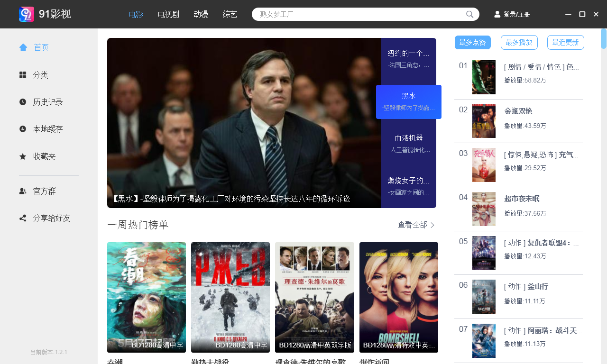Switch to the 电影 tab

point(136,14)
